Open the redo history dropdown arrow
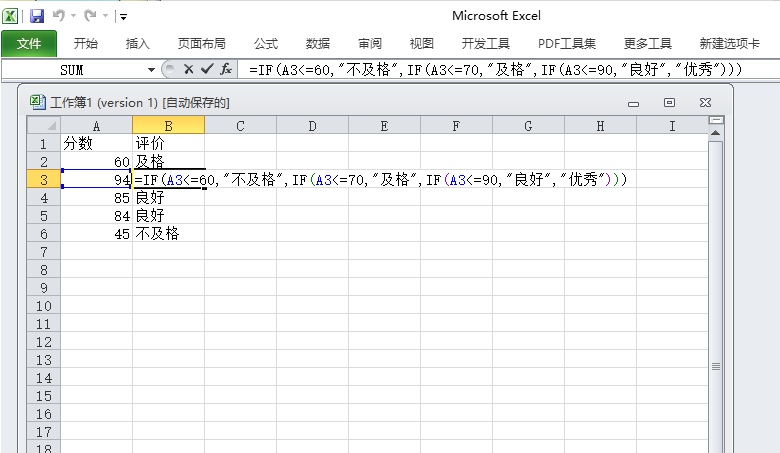Image resolution: width=780 pixels, height=453 pixels. point(105,16)
